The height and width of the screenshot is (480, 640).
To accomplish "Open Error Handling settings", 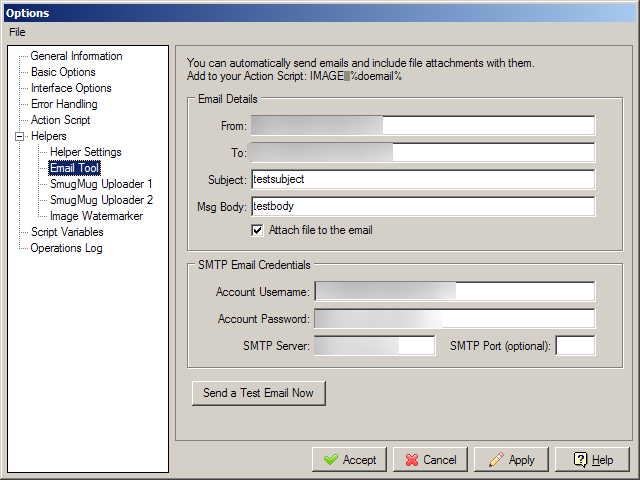I will [64, 104].
